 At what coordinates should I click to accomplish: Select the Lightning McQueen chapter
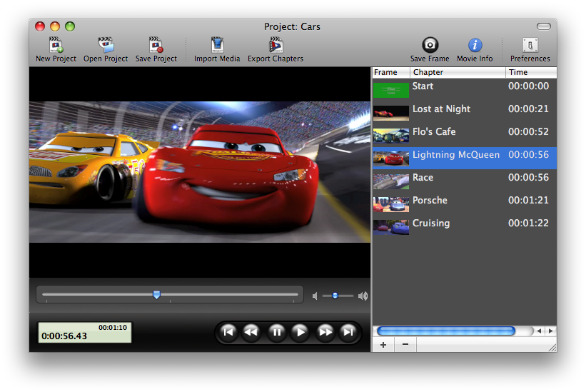pos(464,158)
